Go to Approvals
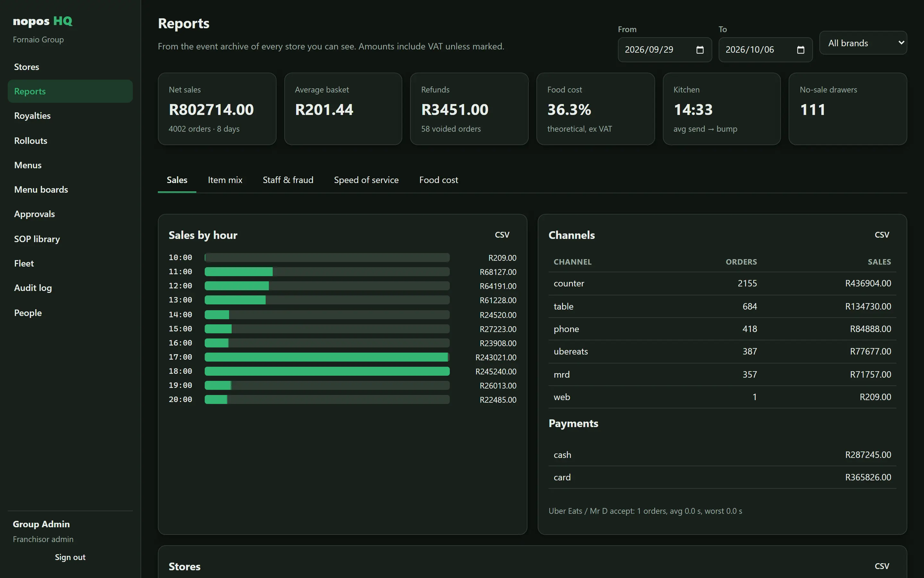The width and height of the screenshot is (924, 578). [70, 214]
